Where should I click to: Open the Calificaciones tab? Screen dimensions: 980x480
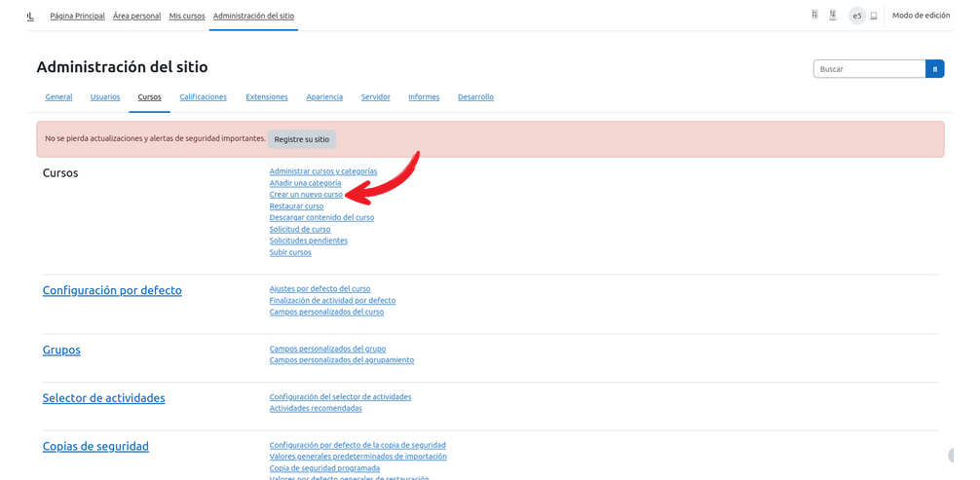coord(203,97)
